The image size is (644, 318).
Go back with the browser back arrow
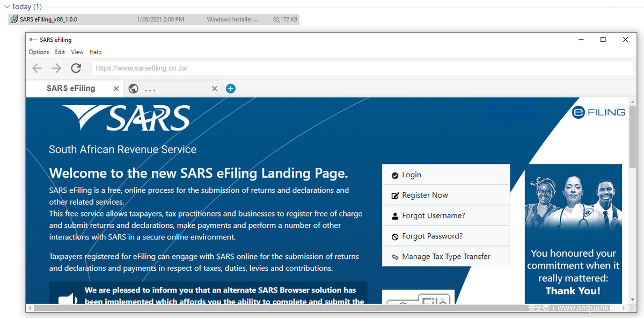click(x=37, y=68)
